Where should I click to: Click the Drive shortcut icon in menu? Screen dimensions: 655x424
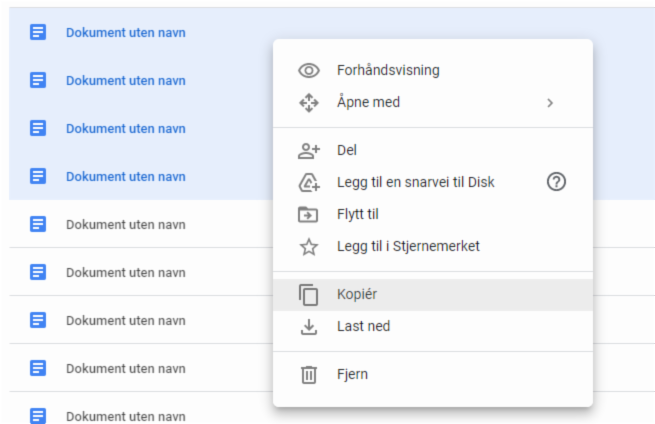309,183
